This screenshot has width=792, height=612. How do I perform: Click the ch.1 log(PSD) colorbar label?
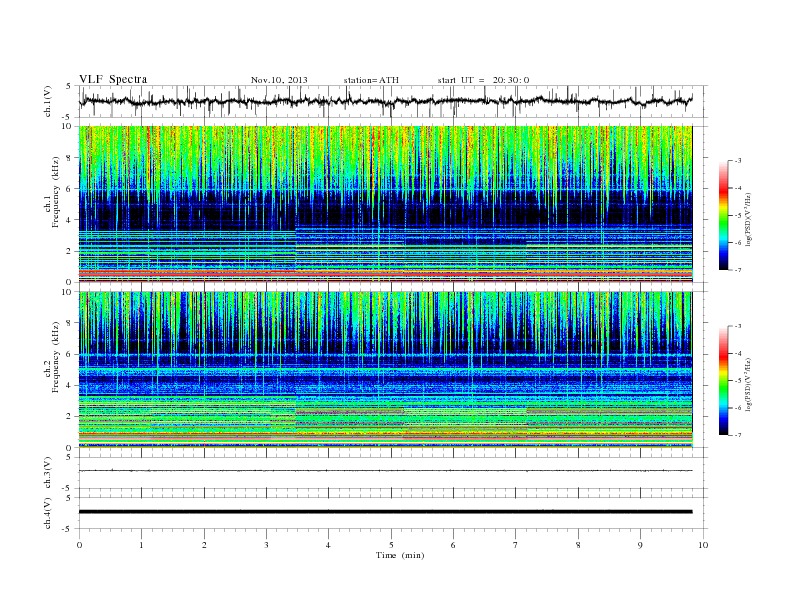point(748,219)
